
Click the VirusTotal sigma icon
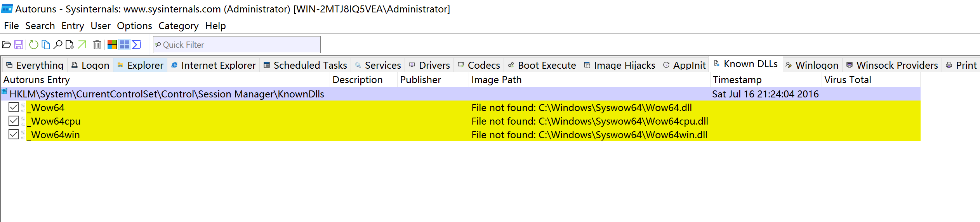click(x=137, y=45)
